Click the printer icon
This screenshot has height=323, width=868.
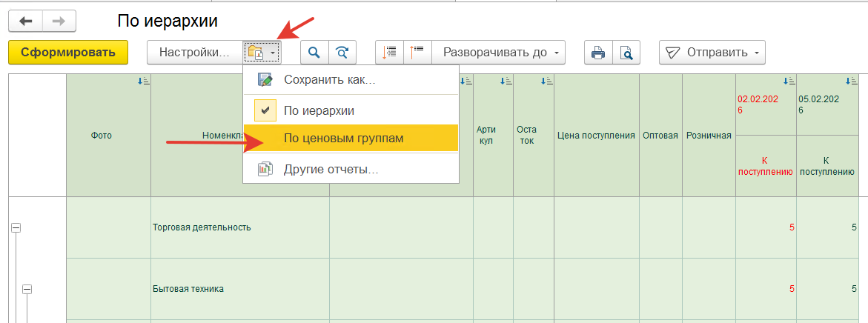click(598, 53)
